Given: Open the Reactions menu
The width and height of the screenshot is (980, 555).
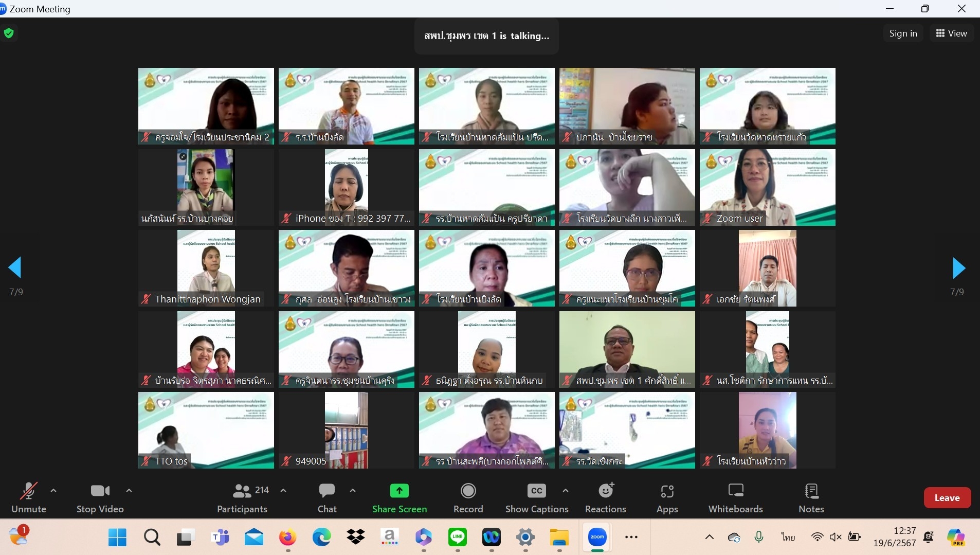Looking at the screenshot, I should point(605,498).
